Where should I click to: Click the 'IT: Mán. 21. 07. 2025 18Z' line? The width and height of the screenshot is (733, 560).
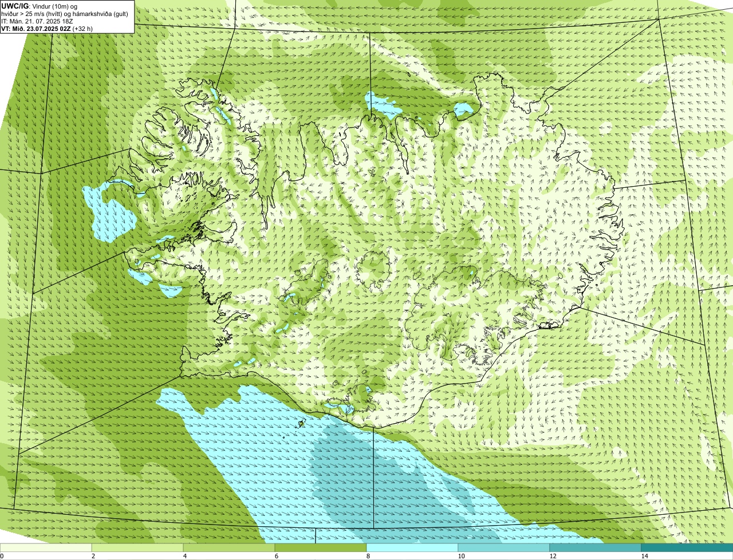37,21
